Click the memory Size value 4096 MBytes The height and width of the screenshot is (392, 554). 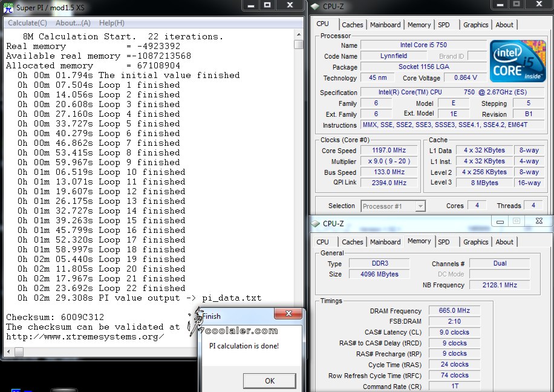[379, 274]
